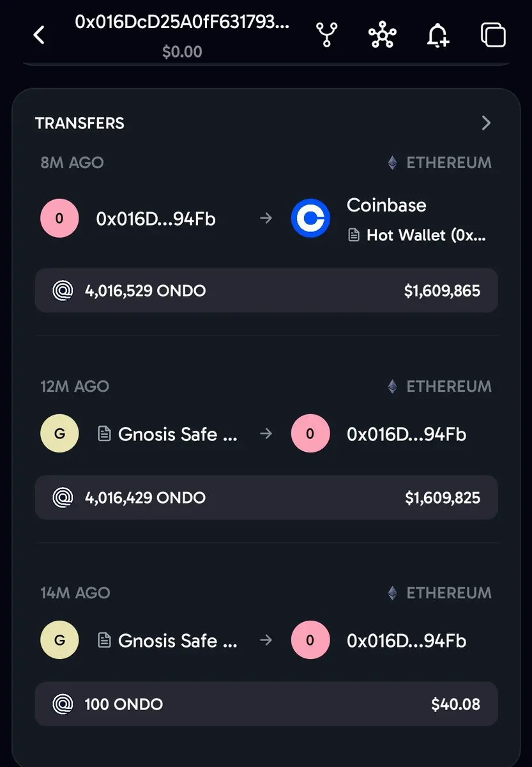The height and width of the screenshot is (767, 532).
Task: Click yellow G avatar in 12M ago transfer
Action: (59, 434)
